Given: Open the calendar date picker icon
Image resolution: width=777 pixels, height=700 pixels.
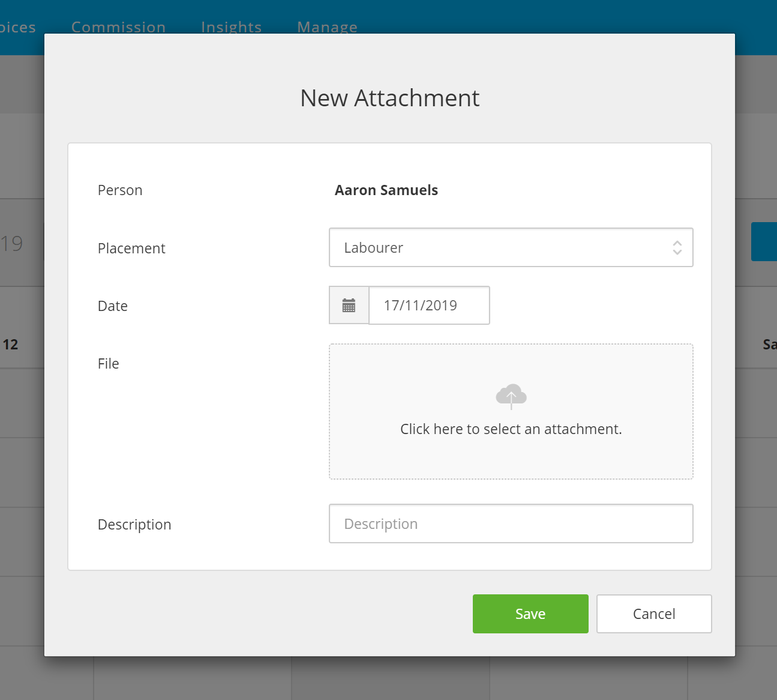Looking at the screenshot, I should coord(349,306).
